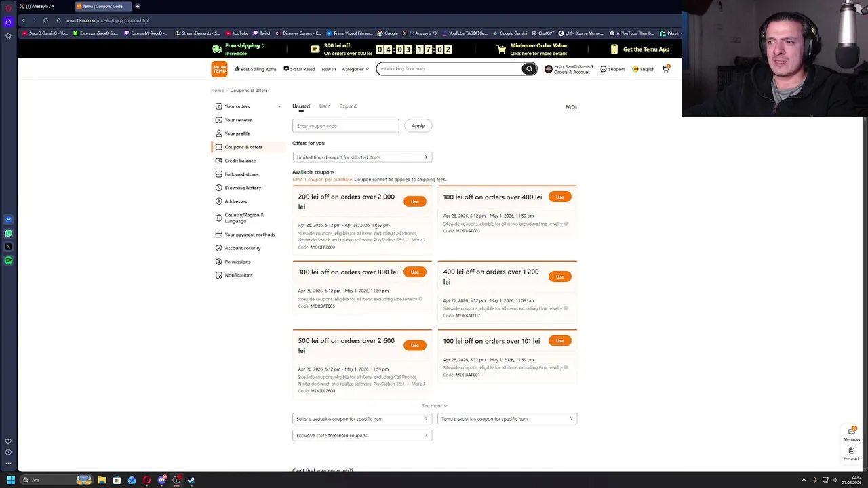This screenshot has height=488, width=868.
Task: Open Browsing history in sidebar
Action: click(243, 188)
